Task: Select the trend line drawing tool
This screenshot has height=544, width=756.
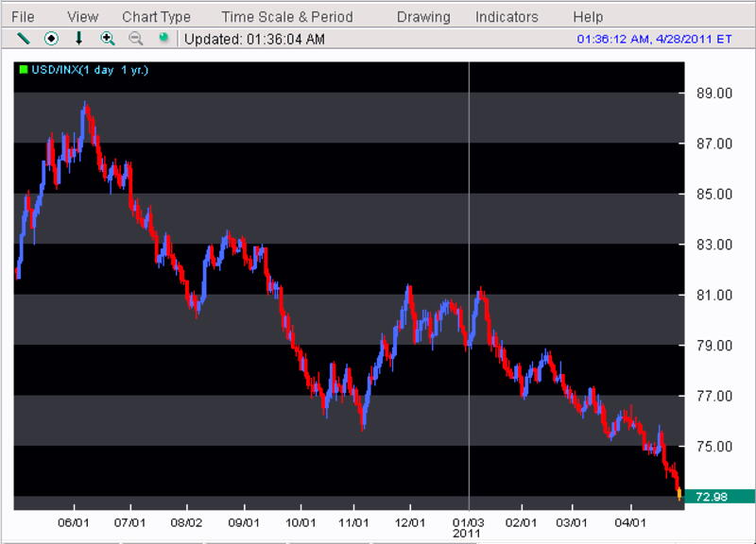Action: [x=24, y=39]
